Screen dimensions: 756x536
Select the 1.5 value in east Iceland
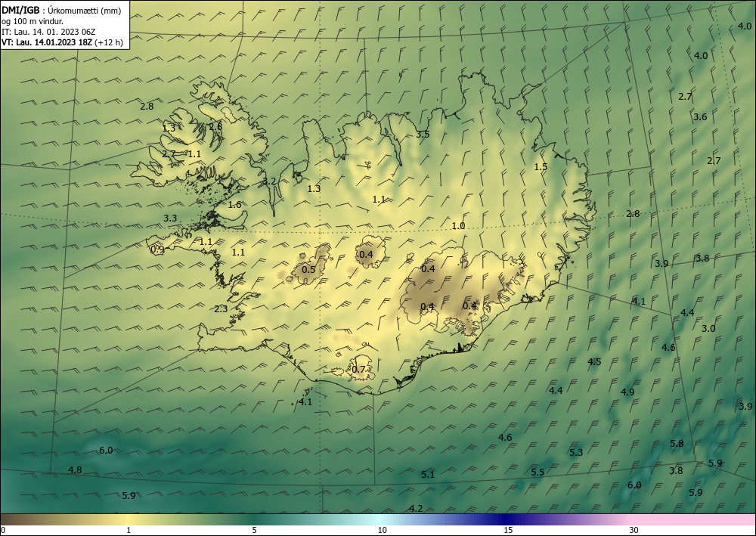pyautogui.click(x=541, y=167)
